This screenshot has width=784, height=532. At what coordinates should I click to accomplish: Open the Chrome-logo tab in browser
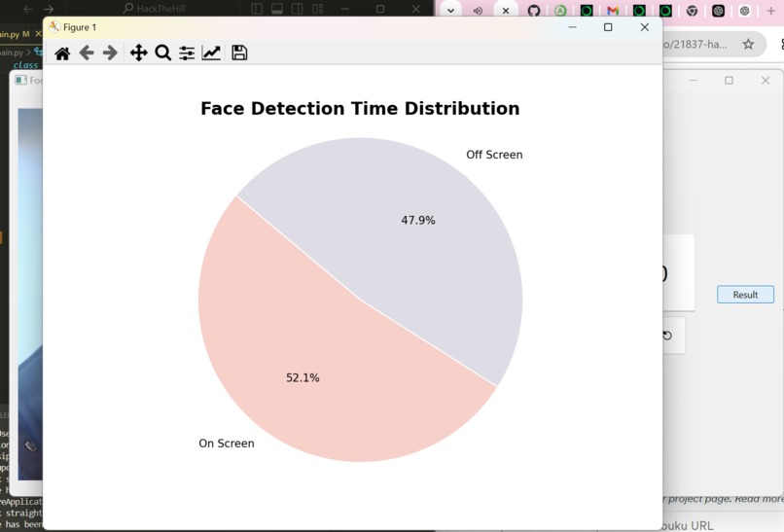[692, 11]
